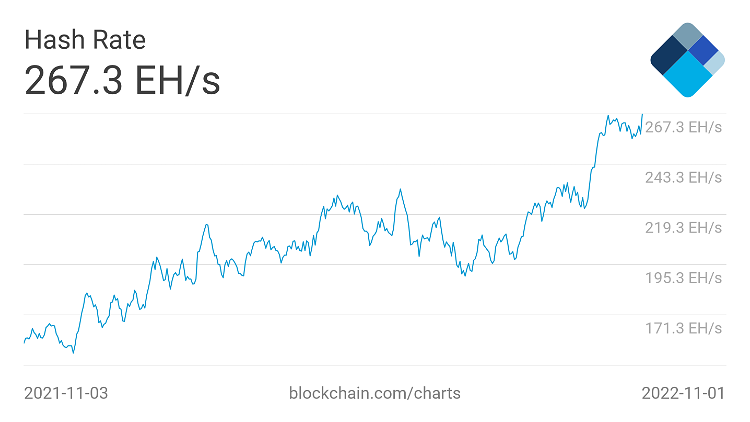Click the Hash Rate chart title
Screen dimensions: 750x422
pyautogui.click(x=85, y=40)
